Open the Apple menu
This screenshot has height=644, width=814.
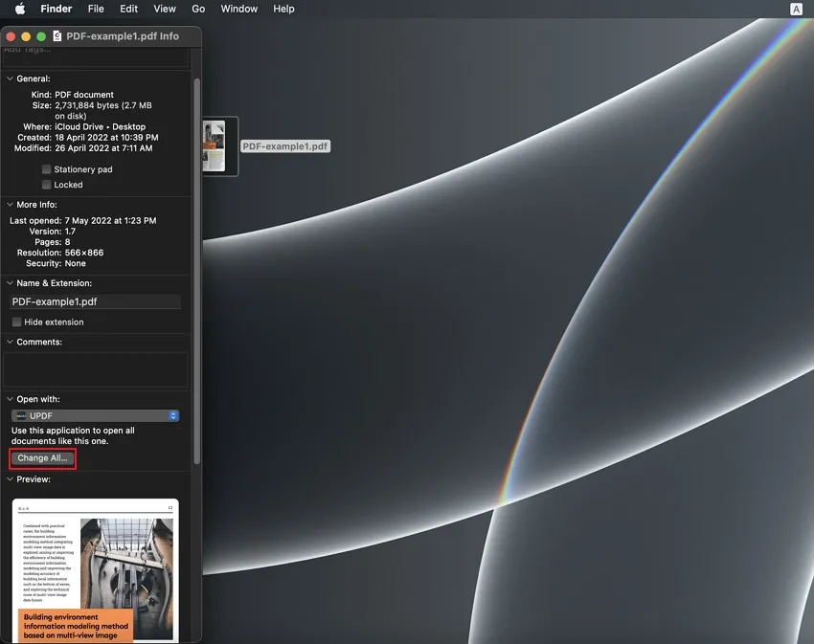click(20, 9)
